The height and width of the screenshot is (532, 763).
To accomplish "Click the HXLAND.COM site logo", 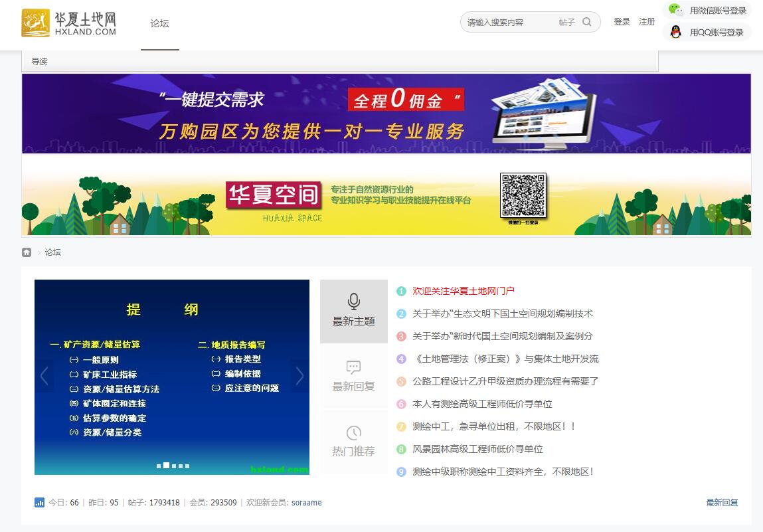I will 68,23.
